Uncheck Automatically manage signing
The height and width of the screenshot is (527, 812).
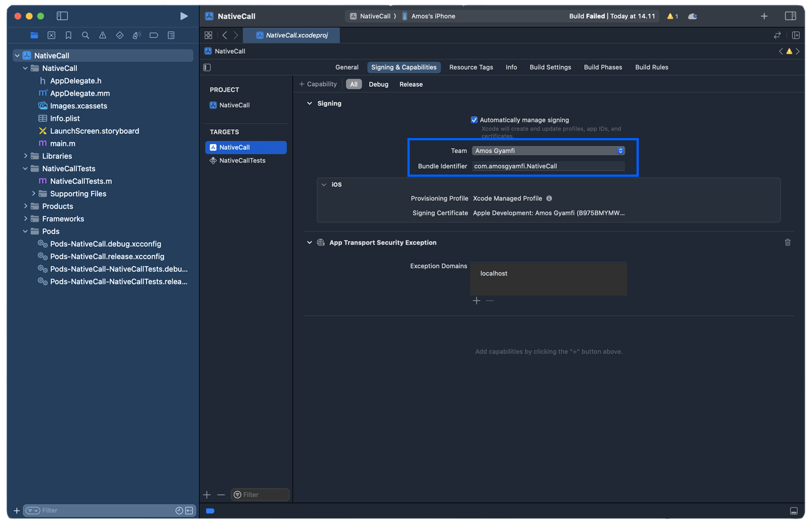(474, 120)
